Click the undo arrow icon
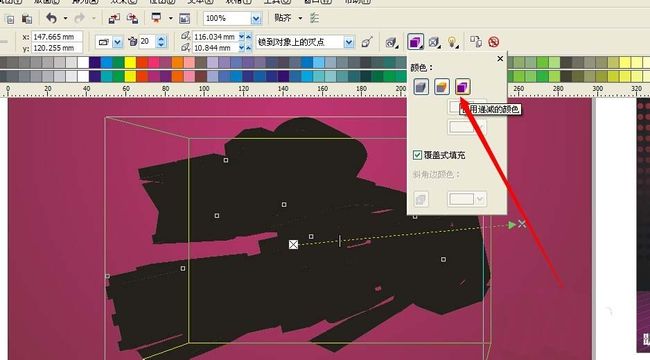Image resolution: width=650 pixels, height=360 pixels. pos(51,18)
